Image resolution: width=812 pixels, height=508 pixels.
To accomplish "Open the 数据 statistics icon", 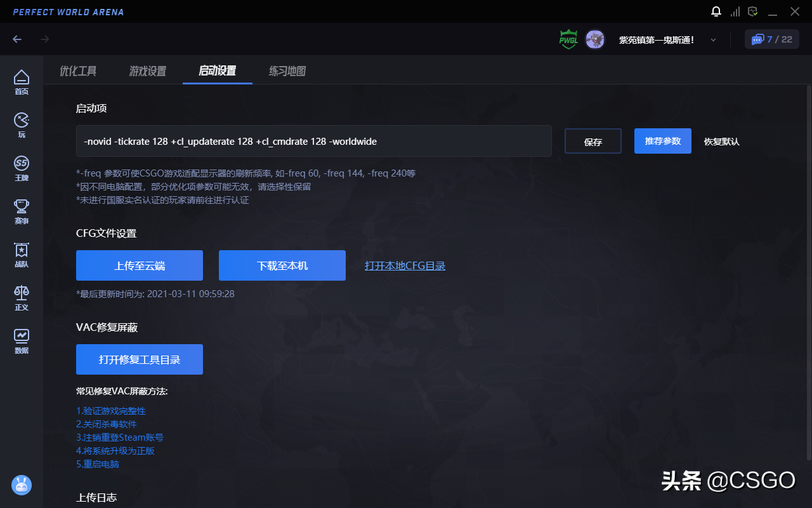I will (22, 340).
